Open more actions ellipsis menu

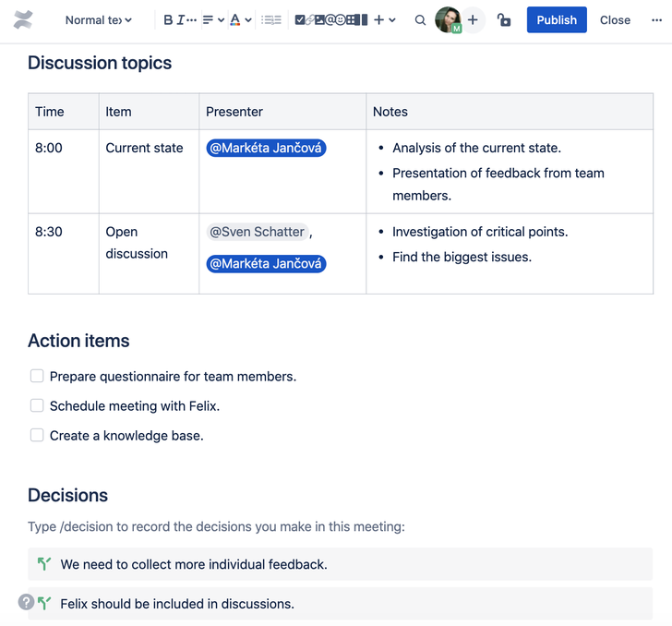coord(656,20)
